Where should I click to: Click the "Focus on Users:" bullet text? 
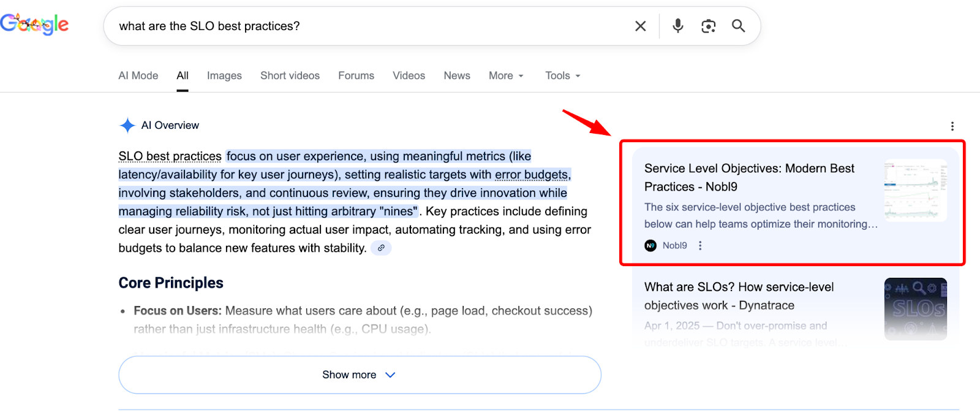point(178,311)
